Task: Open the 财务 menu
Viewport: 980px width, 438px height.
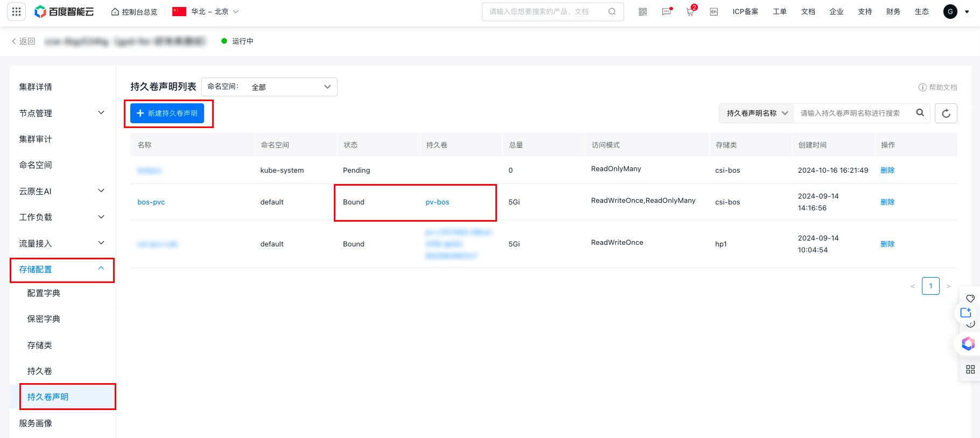Action: [x=893, y=11]
